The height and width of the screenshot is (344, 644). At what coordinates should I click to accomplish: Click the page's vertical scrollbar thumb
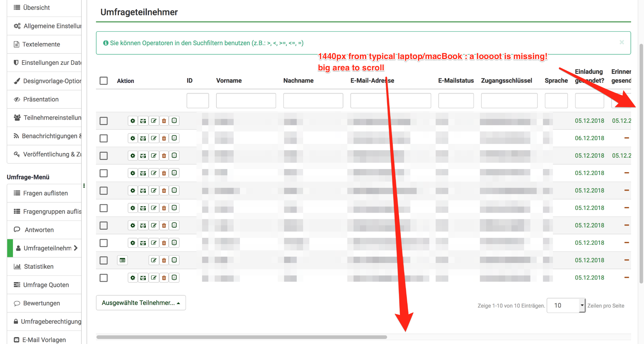641,163
